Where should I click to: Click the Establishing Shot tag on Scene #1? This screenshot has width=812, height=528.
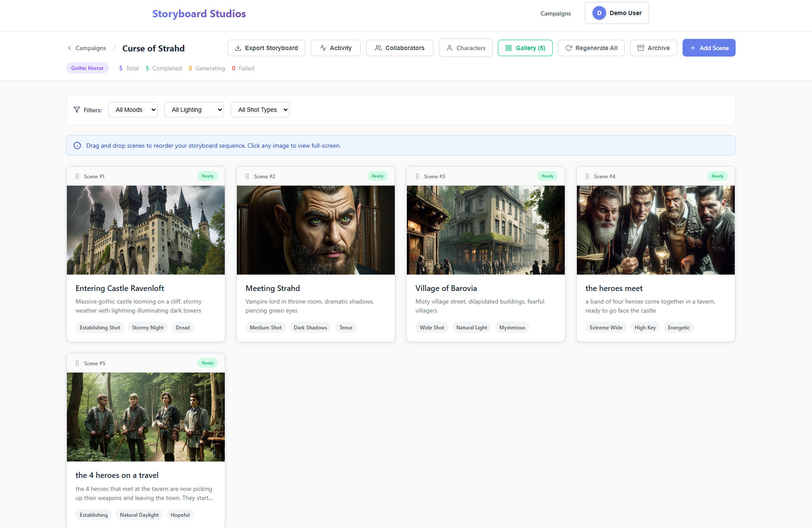coord(100,328)
